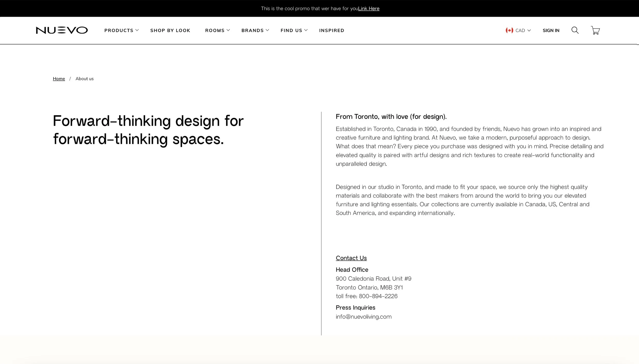639x364 pixels.
Task: Click the Nuevo logo
Action: (x=62, y=30)
